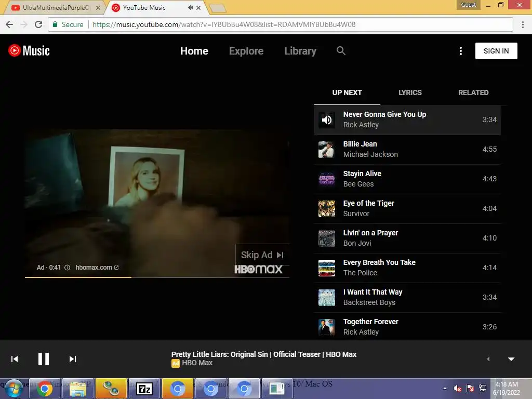
Task: Open The Police artist link
Action: click(360, 273)
